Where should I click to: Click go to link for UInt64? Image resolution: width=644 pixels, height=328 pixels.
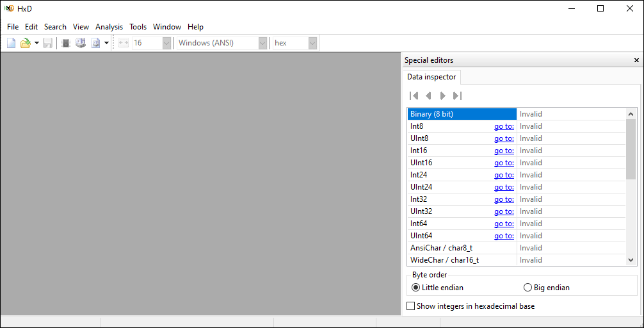point(504,236)
